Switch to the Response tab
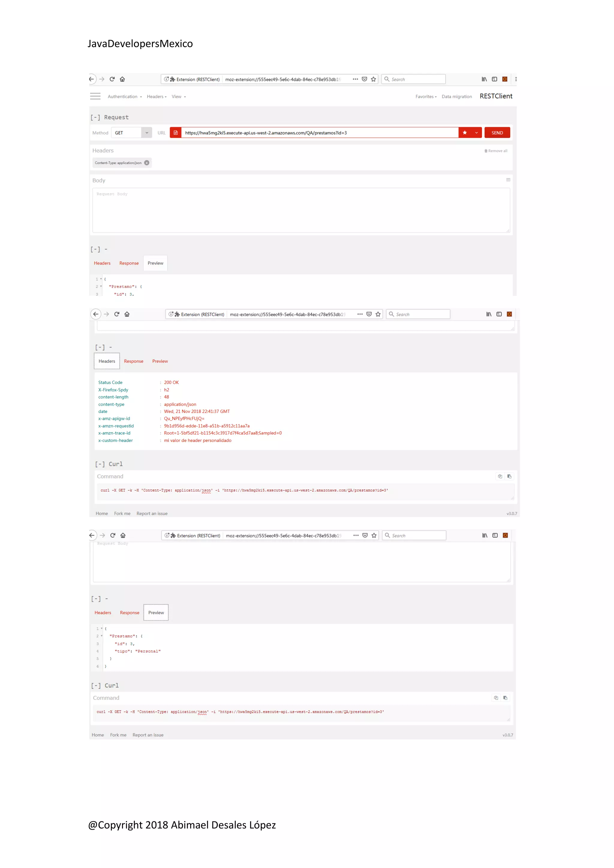The width and height of the screenshot is (614, 868). click(129, 263)
